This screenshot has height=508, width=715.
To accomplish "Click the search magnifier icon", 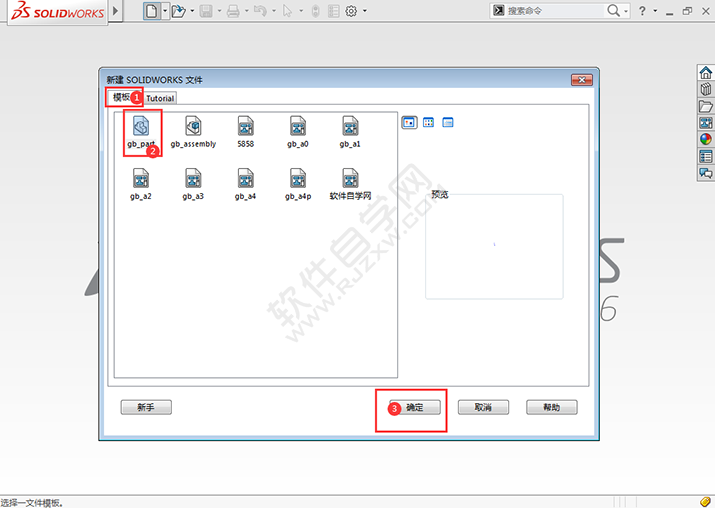I will (x=613, y=10).
